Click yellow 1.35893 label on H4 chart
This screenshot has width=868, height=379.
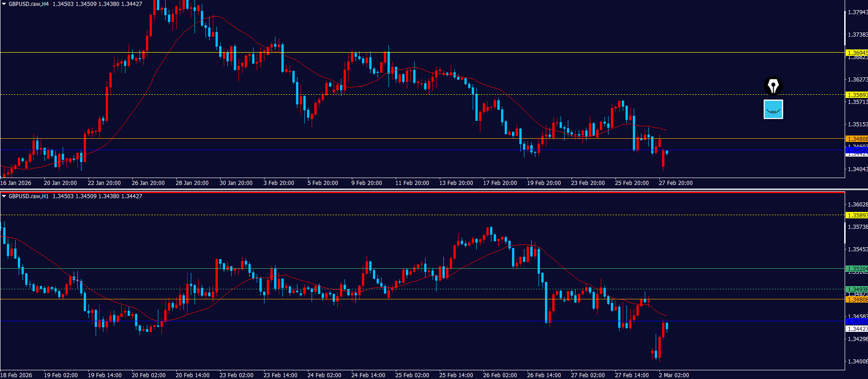(x=856, y=95)
